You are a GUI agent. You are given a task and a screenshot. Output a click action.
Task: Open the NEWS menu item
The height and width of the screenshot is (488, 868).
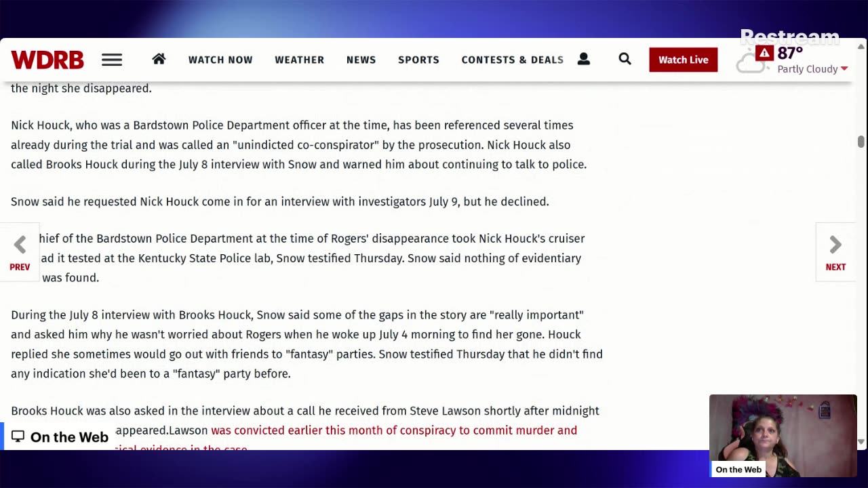(x=361, y=60)
